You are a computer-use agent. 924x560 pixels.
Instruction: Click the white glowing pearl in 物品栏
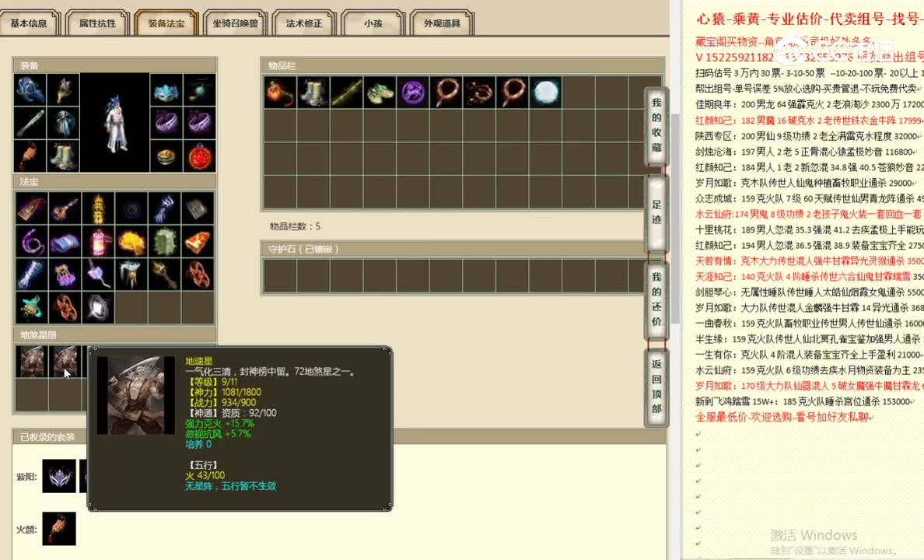click(x=545, y=92)
